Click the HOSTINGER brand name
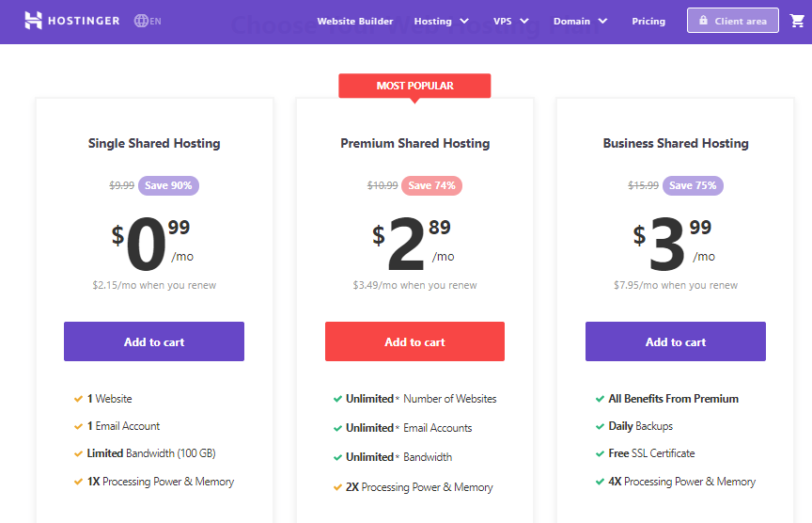 (x=84, y=21)
